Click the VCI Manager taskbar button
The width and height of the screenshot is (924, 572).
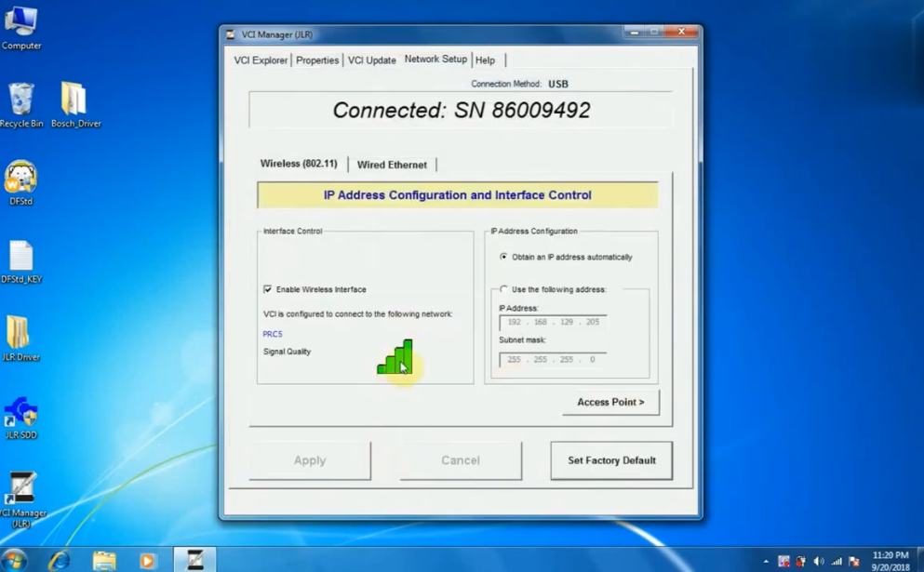point(194,560)
